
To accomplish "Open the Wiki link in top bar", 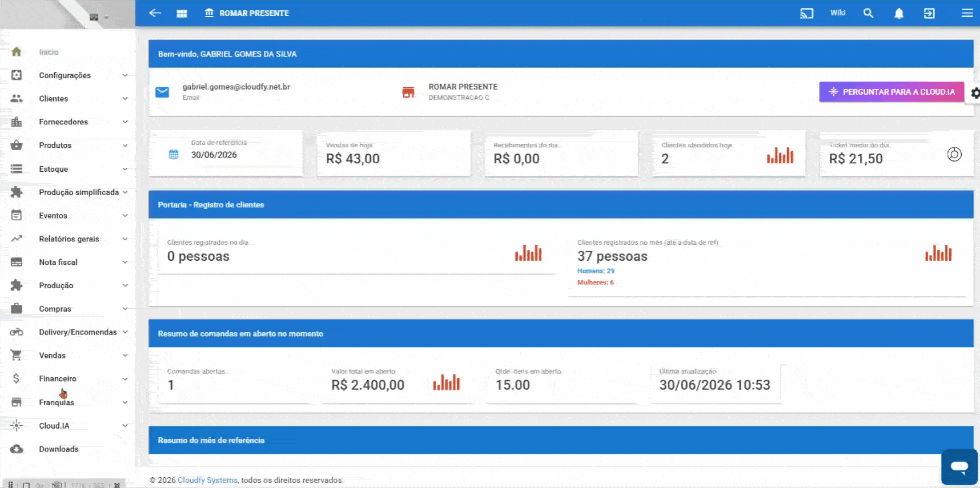I will point(838,13).
